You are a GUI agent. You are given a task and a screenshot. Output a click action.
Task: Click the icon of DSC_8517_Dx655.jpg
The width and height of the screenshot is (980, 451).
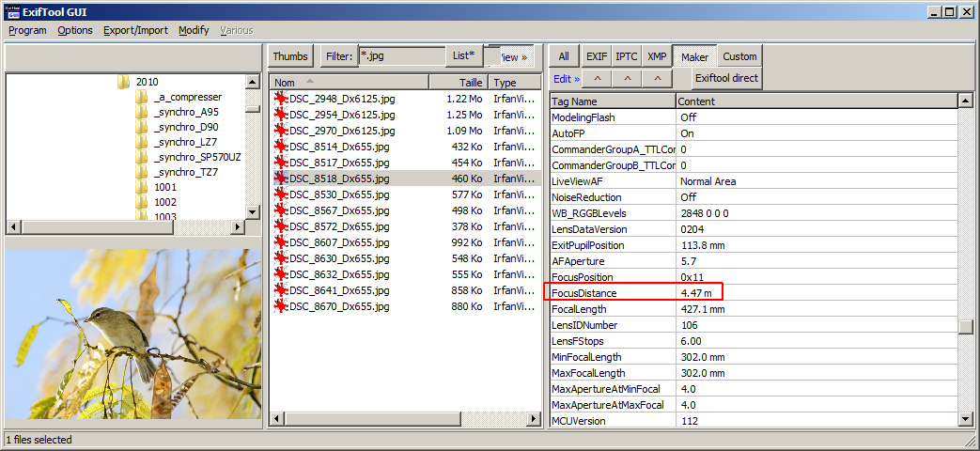coord(281,163)
